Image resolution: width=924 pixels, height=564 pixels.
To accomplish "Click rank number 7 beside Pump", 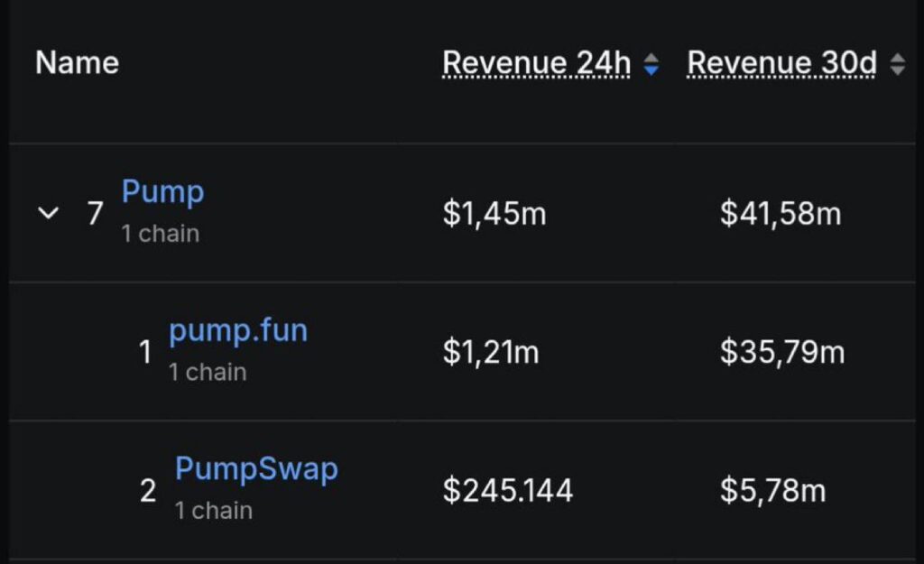I will click(x=95, y=214).
